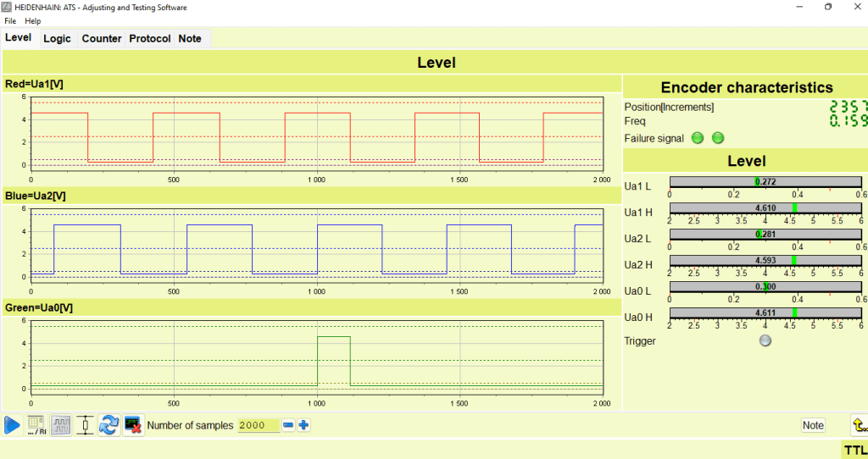Switch to the Logic tab

pos(58,38)
